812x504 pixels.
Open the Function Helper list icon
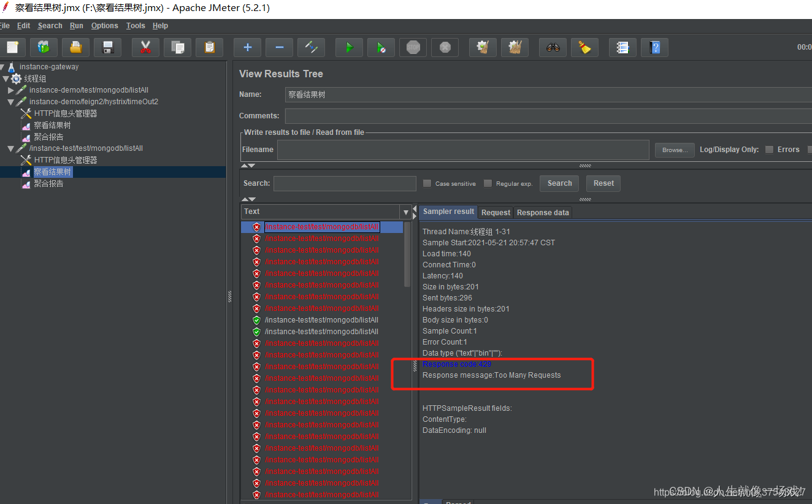(622, 47)
